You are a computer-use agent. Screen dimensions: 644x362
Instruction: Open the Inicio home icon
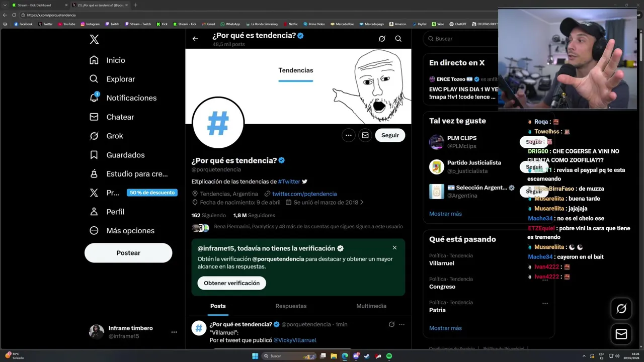pyautogui.click(x=94, y=60)
